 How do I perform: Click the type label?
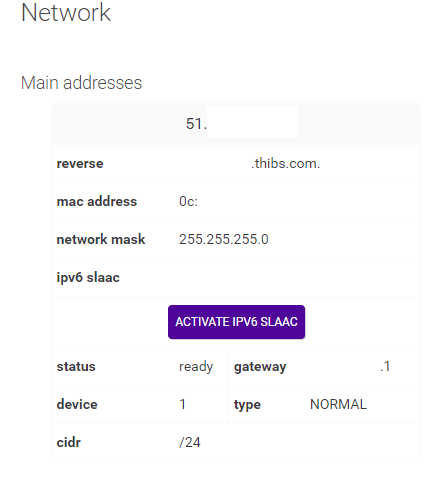click(247, 405)
